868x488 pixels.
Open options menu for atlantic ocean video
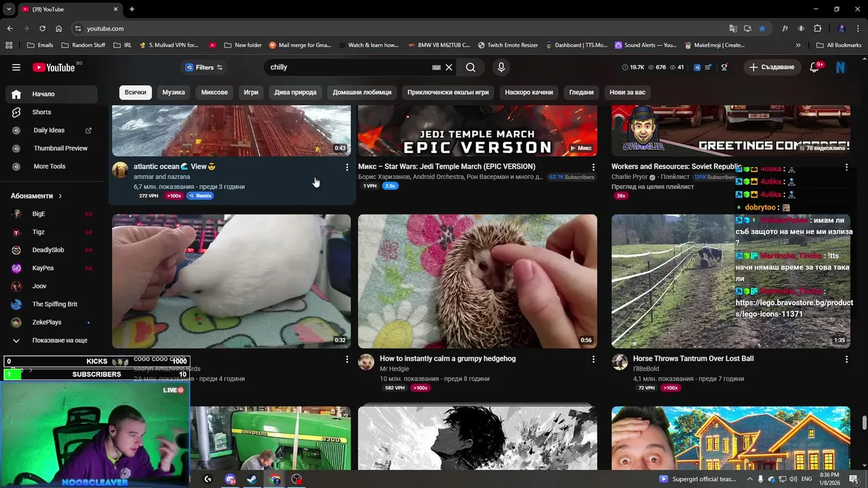tap(347, 167)
